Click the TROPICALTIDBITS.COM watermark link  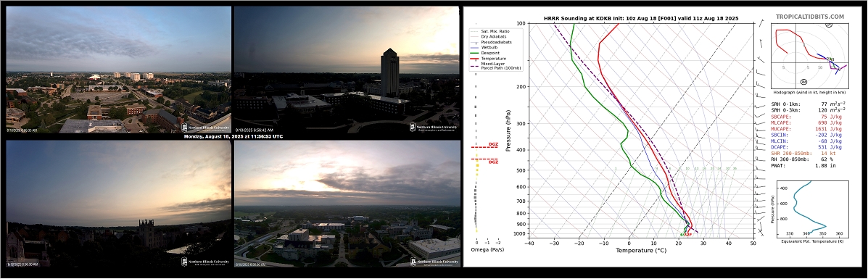810,17
